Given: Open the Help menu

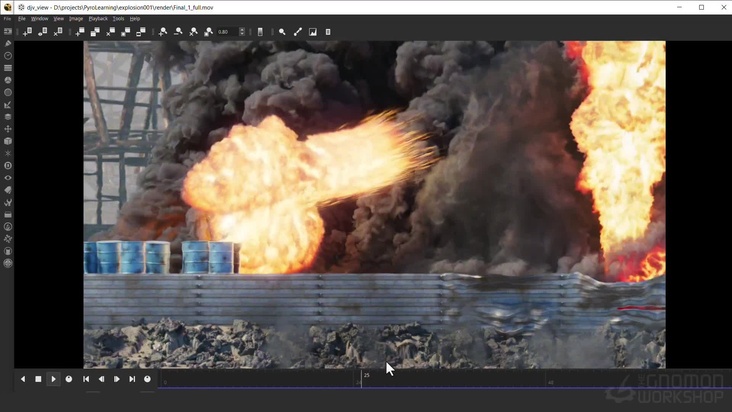Looking at the screenshot, I should [135, 19].
